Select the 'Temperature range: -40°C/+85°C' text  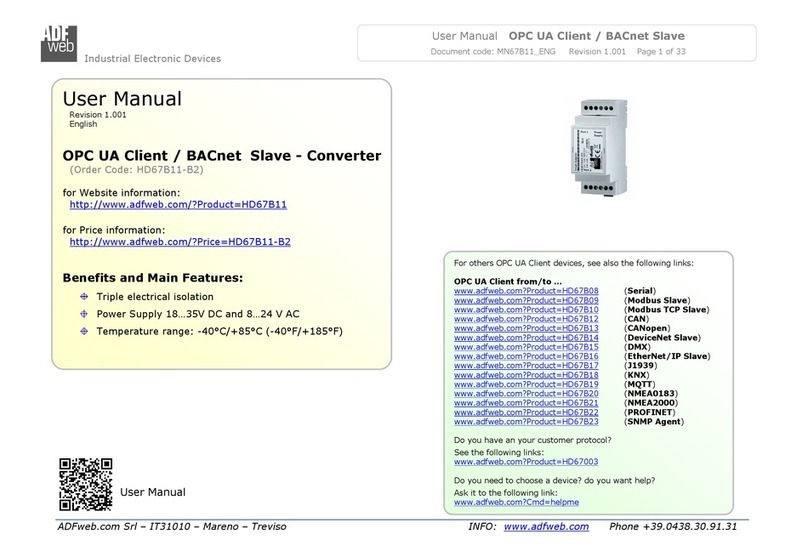(x=220, y=331)
